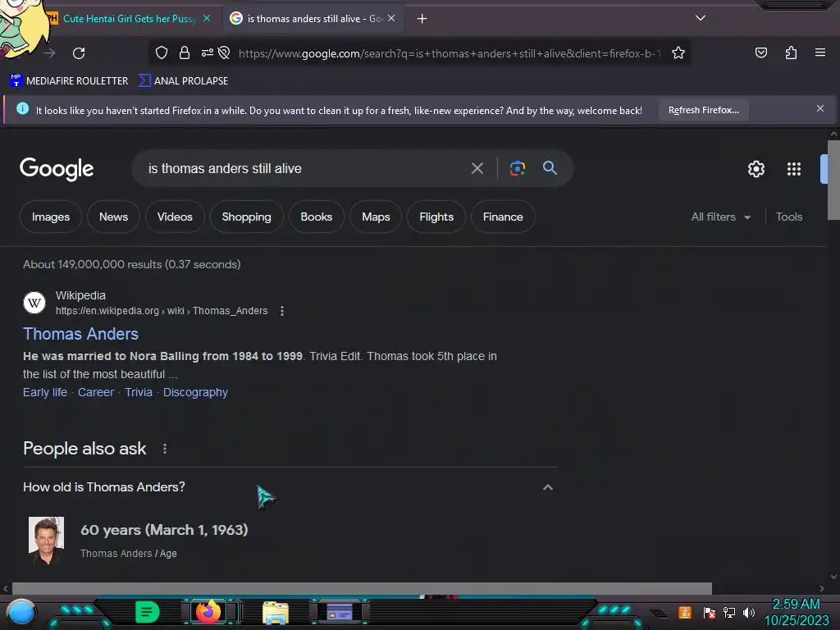The image size is (840, 630).
Task: Open the Discography sitelink
Action: [x=195, y=392]
